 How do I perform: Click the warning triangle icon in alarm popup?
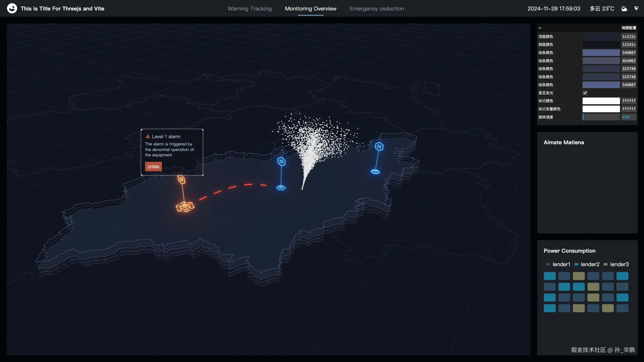148,136
